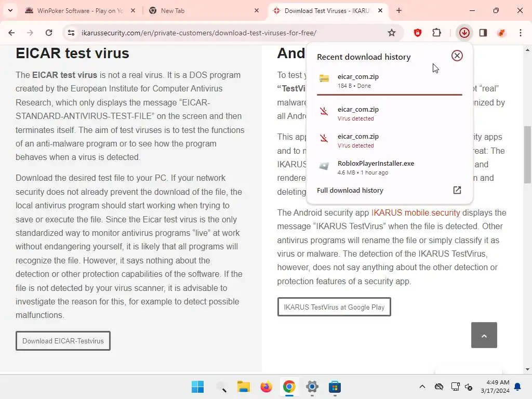
Task: Click the page vertical scrollbar thumb
Action: click(x=527, y=155)
